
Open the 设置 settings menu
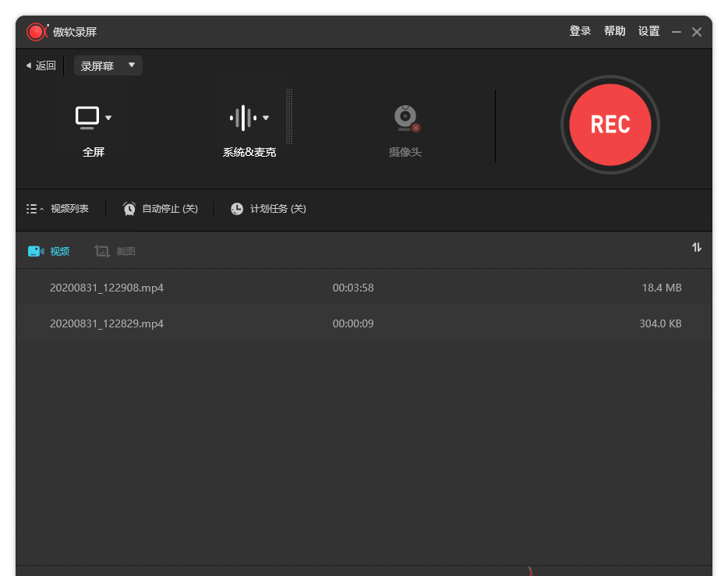click(x=648, y=31)
